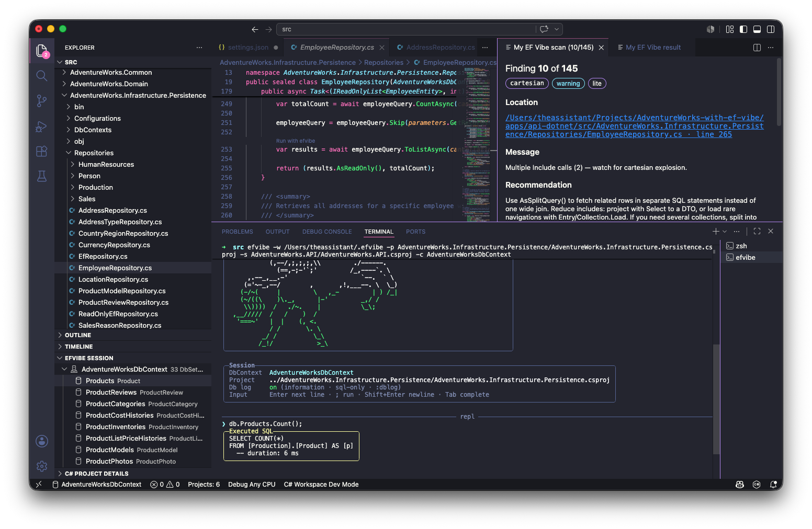
Task: Open the DEBUG CONSOLE panel tab
Action: click(327, 232)
